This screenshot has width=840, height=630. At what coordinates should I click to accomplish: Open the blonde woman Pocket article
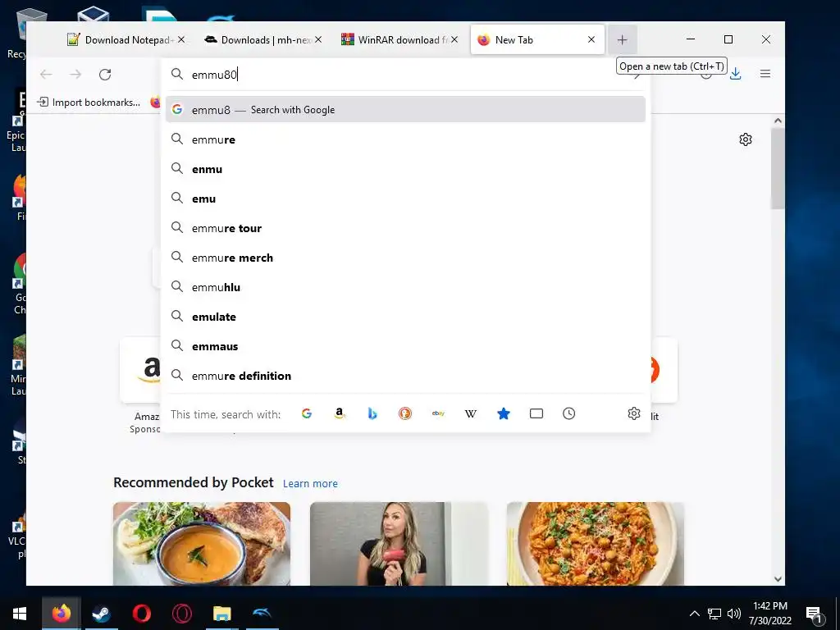(399, 543)
